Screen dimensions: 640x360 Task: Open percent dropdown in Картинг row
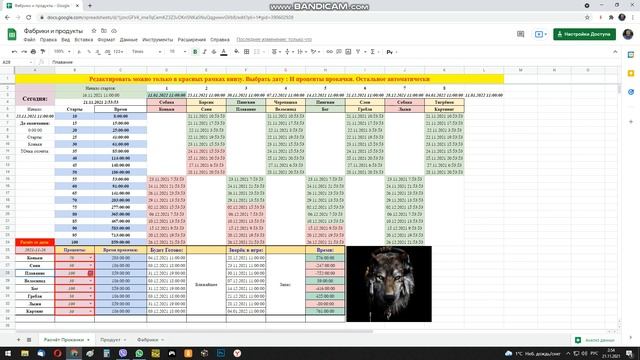click(90, 311)
